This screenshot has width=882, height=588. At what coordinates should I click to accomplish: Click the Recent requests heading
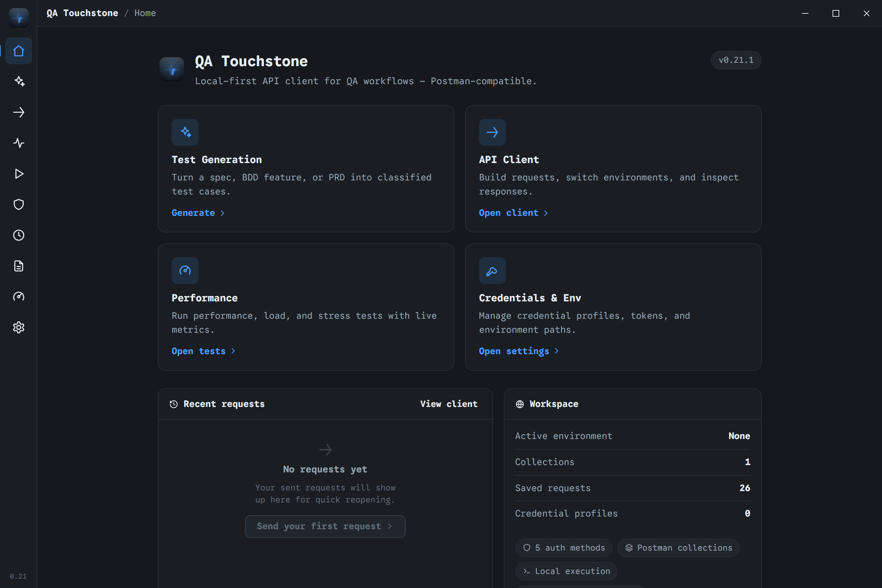[224, 404]
